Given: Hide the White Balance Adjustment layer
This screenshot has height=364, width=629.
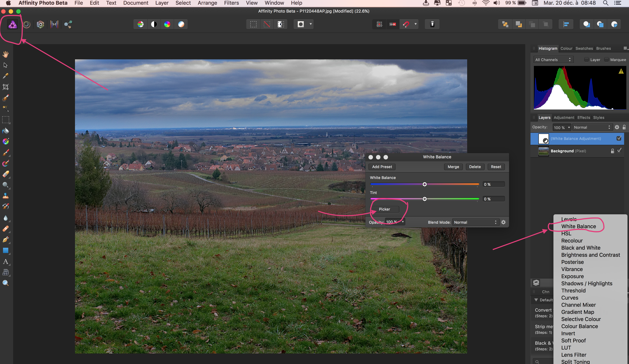Looking at the screenshot, I should [x=619, y=138].
